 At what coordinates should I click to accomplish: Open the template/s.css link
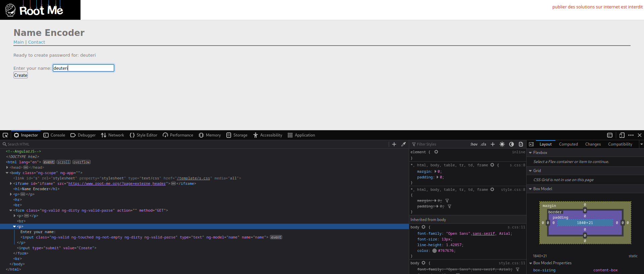coord(193,178)
